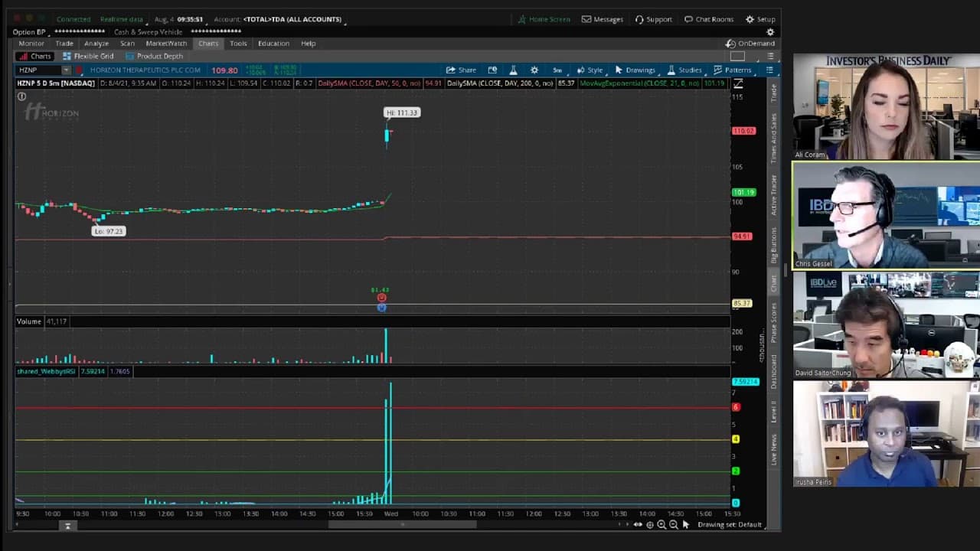Open Active Trader sidebar panel
The height and width of the screenshot is (551, 980).
pyautogui.click(x=773, y=195)
